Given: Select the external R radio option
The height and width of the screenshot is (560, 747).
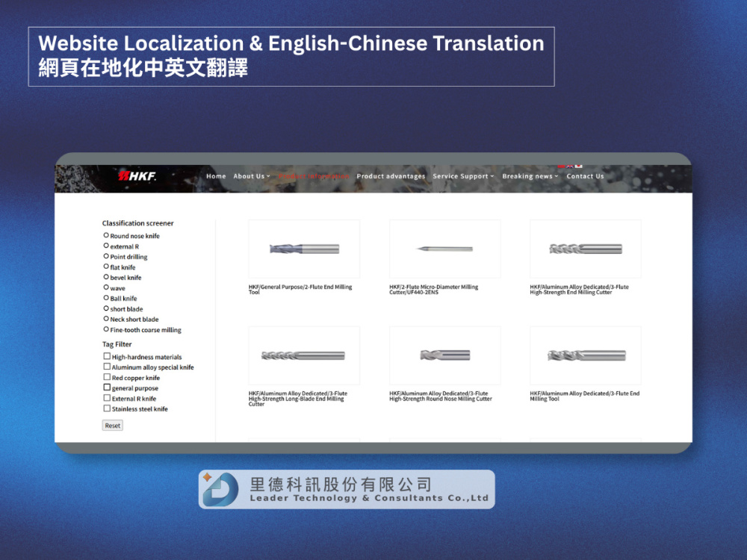Looking at the screenshot, I should tap(106, 246).
